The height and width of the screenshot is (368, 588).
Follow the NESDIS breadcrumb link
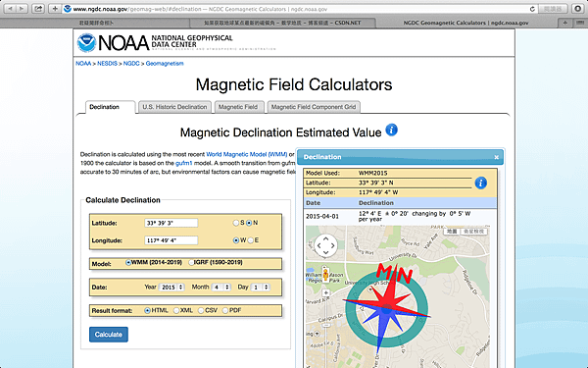point(107,64)
